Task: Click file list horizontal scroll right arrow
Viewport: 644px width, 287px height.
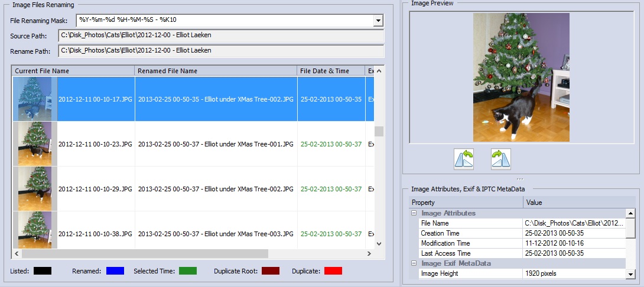Action: click(370, 254)
